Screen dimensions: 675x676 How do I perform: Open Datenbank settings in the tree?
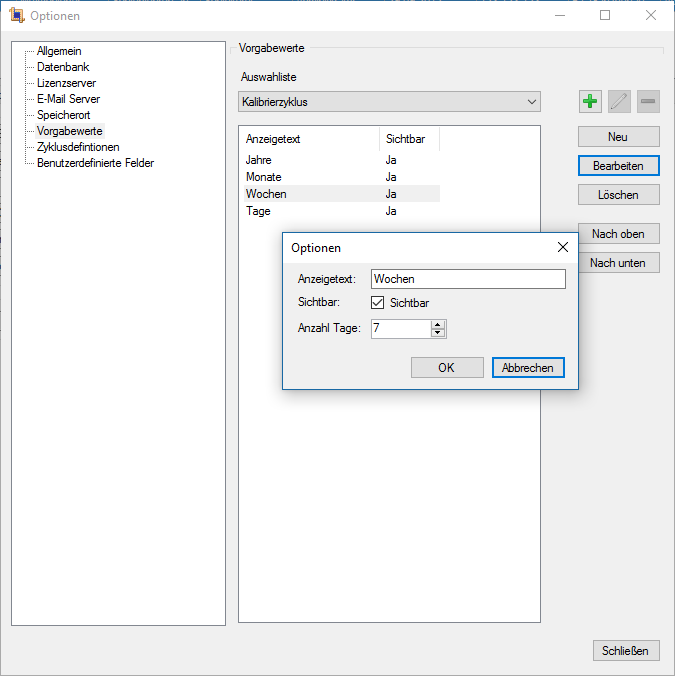(x=63, y=67)
